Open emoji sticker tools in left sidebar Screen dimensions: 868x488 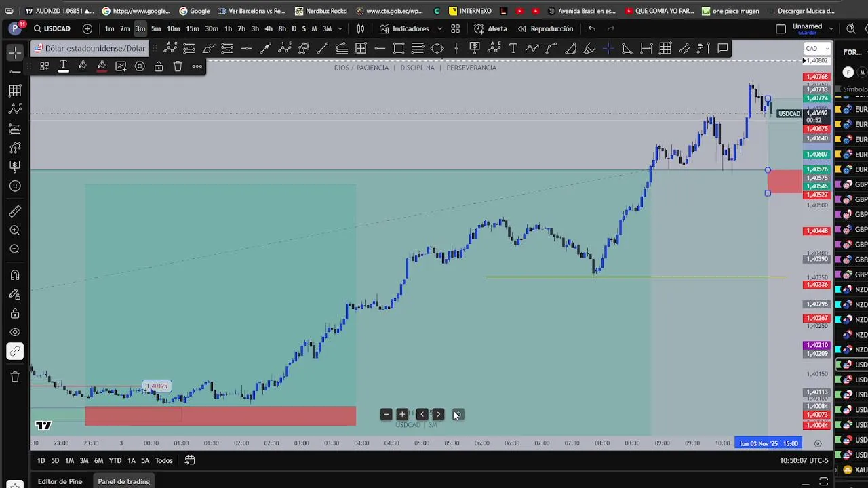[x=15, y=186]
